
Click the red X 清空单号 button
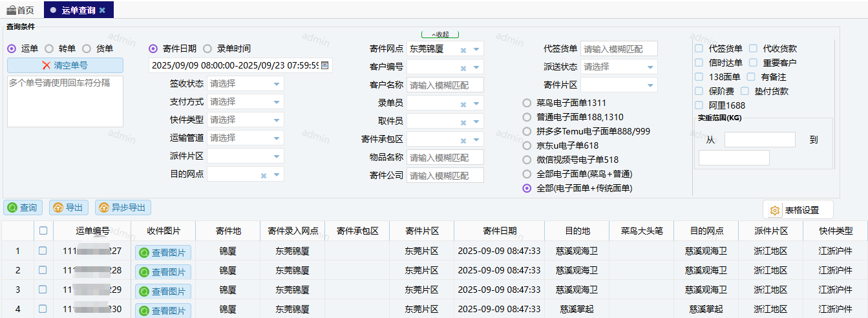coord(47,65)
